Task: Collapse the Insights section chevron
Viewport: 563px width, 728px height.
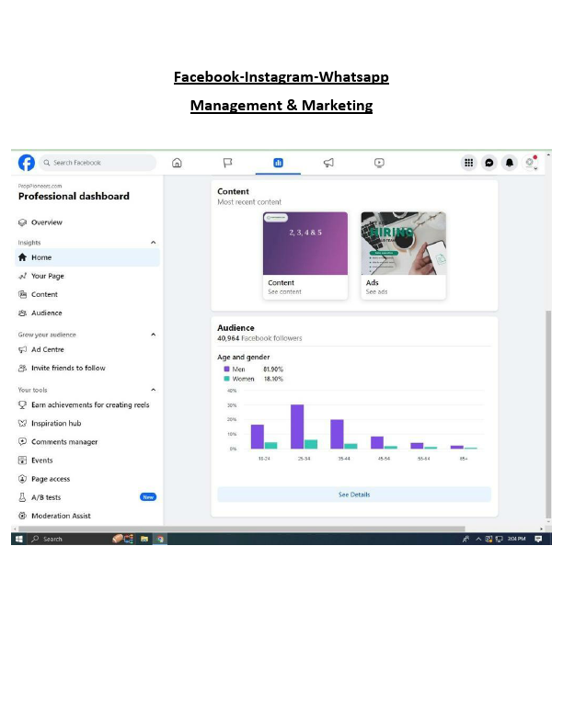Action: click(x=154, y=243)
